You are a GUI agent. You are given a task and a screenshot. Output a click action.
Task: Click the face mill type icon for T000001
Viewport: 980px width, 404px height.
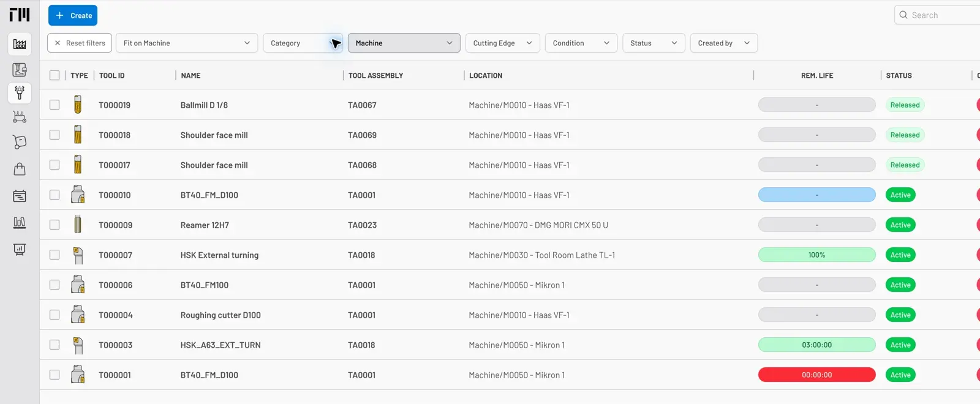click(78, 375)
